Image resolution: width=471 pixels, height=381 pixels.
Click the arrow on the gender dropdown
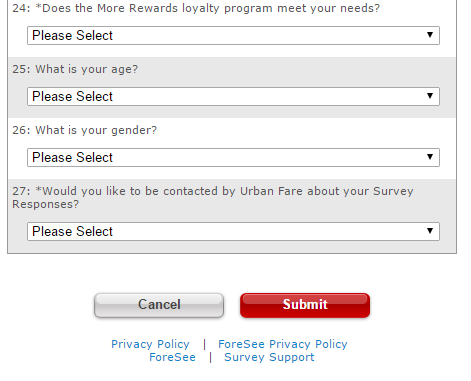[430, 157]
